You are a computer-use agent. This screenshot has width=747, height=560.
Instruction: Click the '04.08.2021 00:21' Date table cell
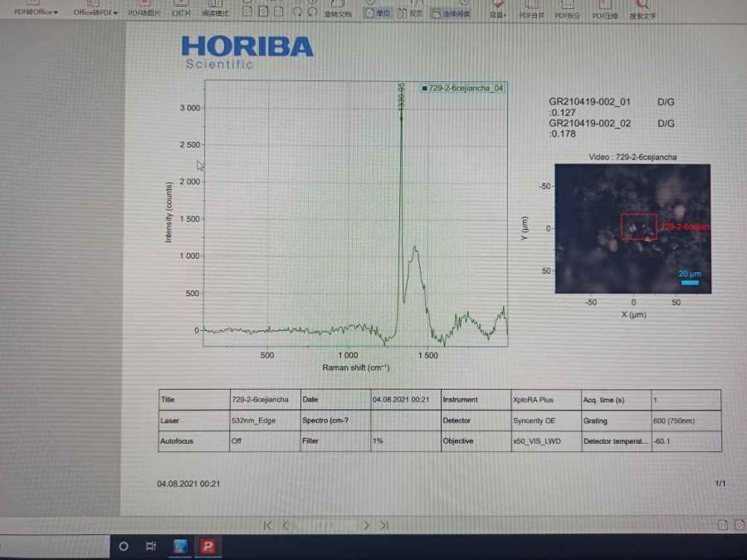coord(406,400)
